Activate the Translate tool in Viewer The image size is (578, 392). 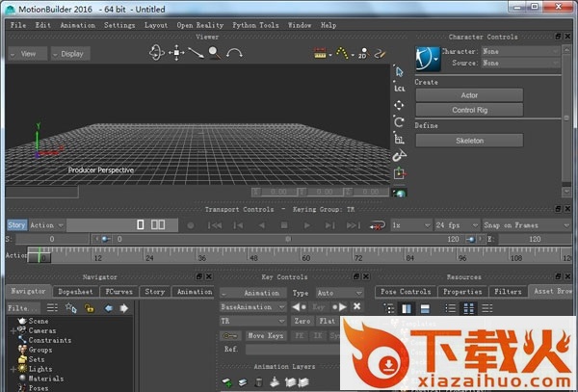pos(399,105)
